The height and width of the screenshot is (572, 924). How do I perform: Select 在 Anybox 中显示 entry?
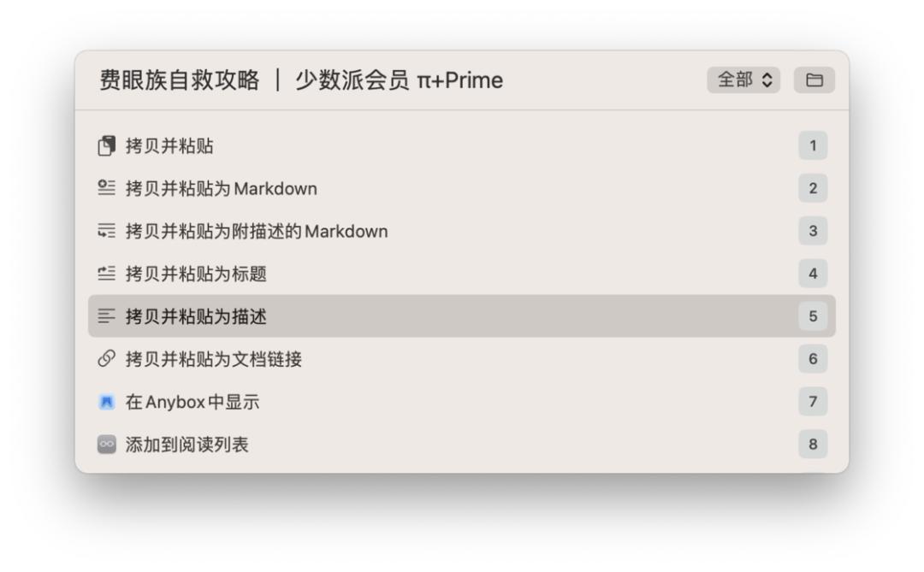462,402
